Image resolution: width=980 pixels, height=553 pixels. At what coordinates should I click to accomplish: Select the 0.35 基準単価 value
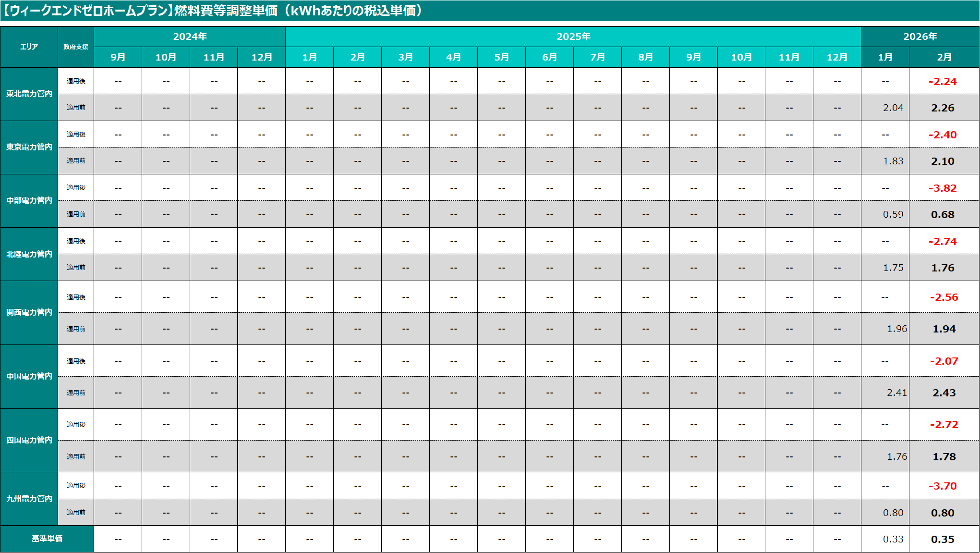(x=943, y=539)
